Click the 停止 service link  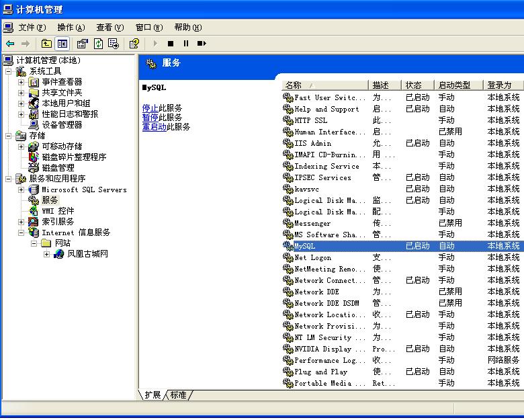click(150, 108)
